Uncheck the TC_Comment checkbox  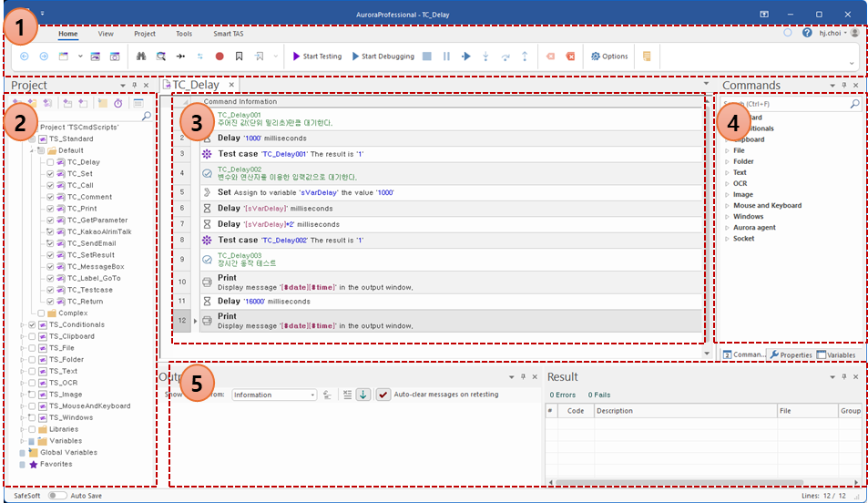pos(50,197)
